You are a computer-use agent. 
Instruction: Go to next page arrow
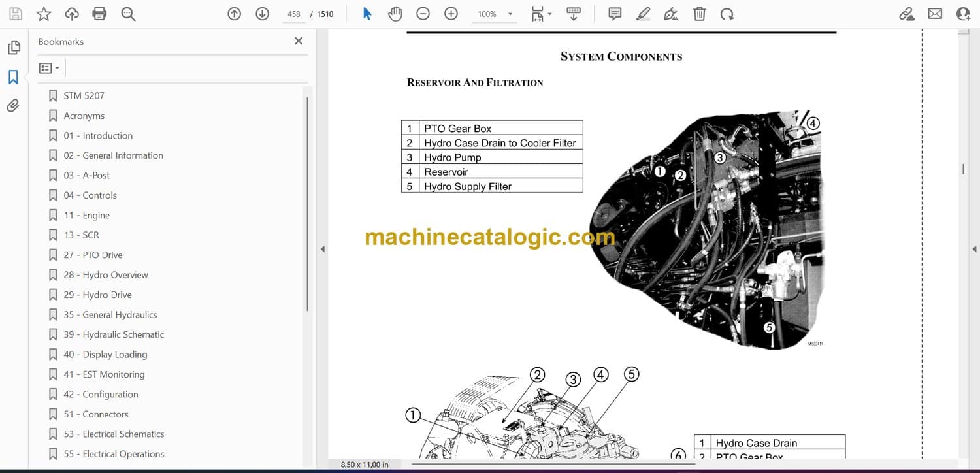pos(262,14)
